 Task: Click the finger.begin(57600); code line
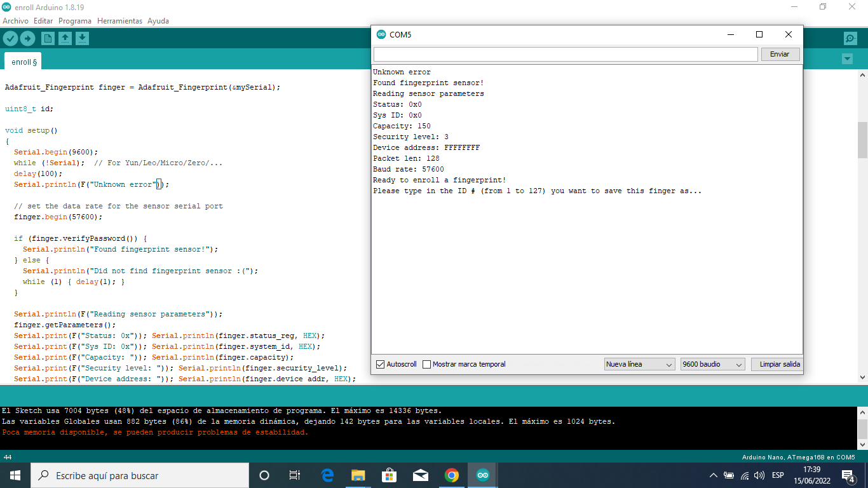click(x=58, y=217)
